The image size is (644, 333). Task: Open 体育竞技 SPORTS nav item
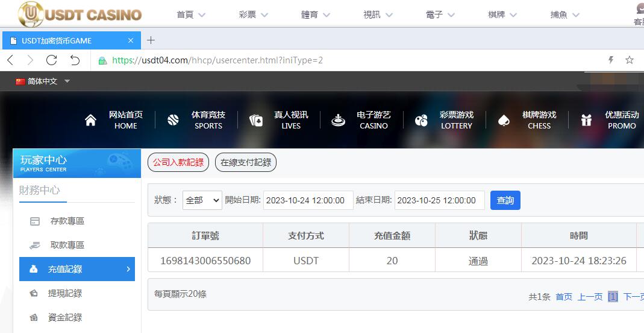[208, 120]
